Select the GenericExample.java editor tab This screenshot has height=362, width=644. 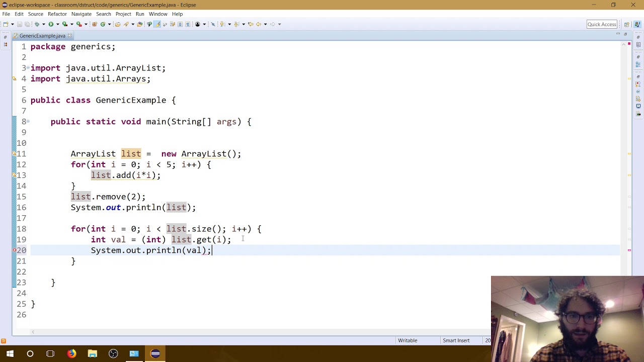(x=42, y=36)
